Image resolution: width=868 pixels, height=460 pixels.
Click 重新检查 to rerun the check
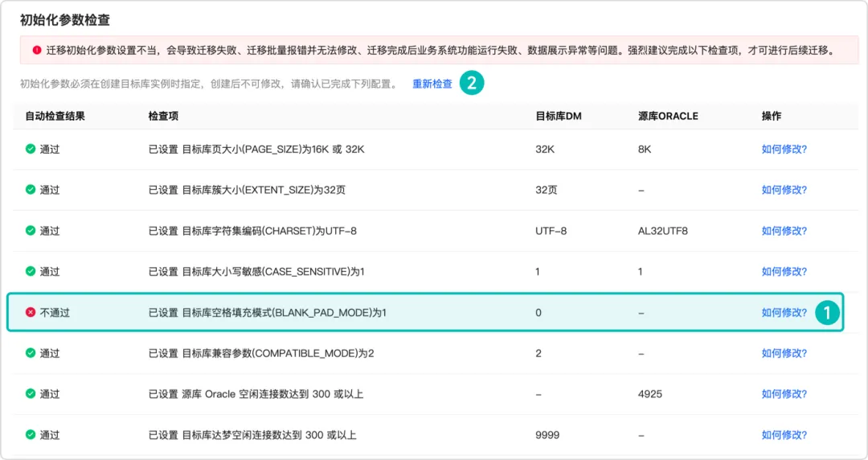click(432, 84)
